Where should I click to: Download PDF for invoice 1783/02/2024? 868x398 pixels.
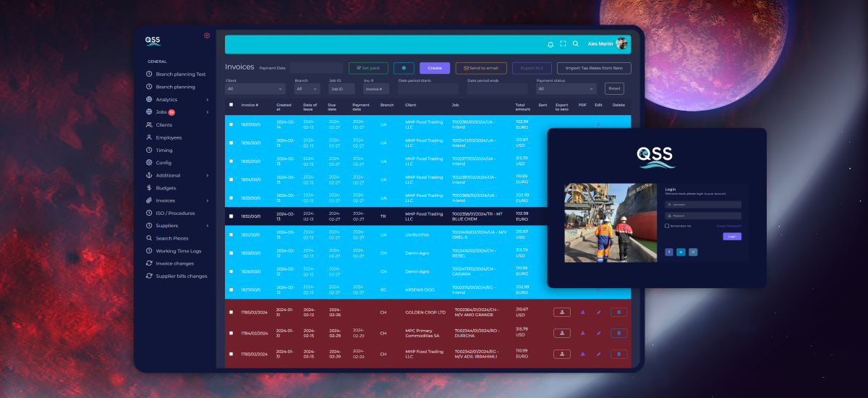582,355
